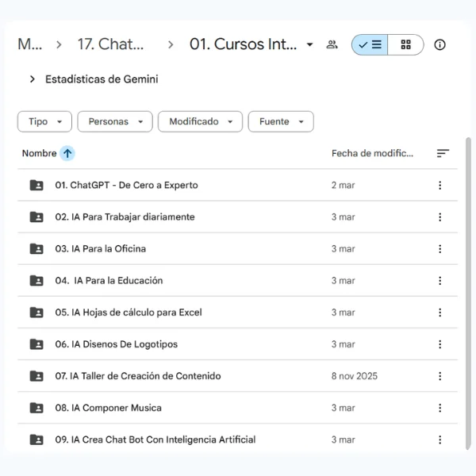Open the Modificado filter dropdown
This screenshot has width=476, height=476.
coord(200,121)
